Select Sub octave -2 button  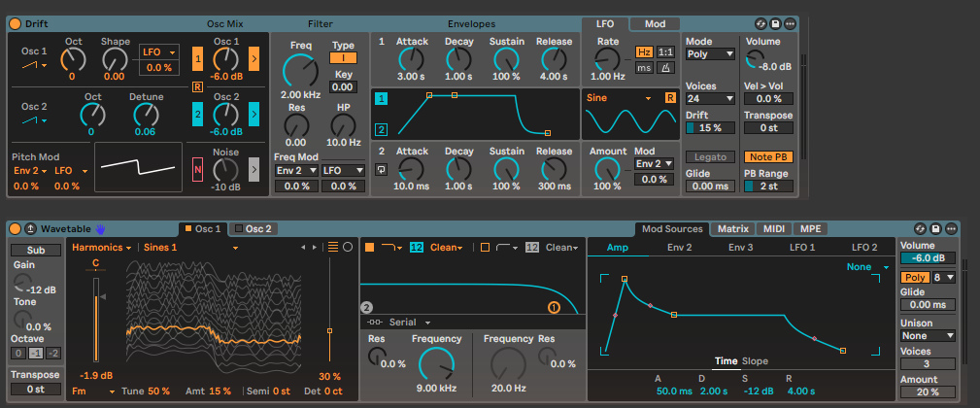[x=53, y=353]
